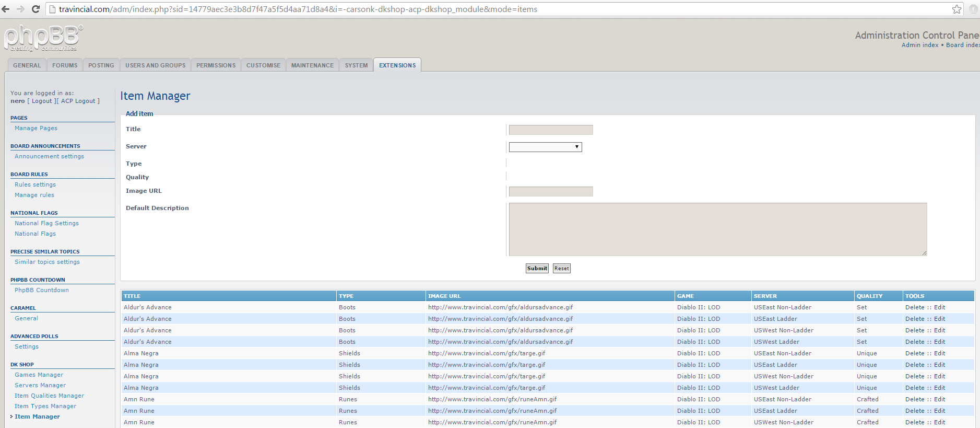Select the CUSTOMISE tab
This screenshot has height=428, width=980.
(264, 65)
